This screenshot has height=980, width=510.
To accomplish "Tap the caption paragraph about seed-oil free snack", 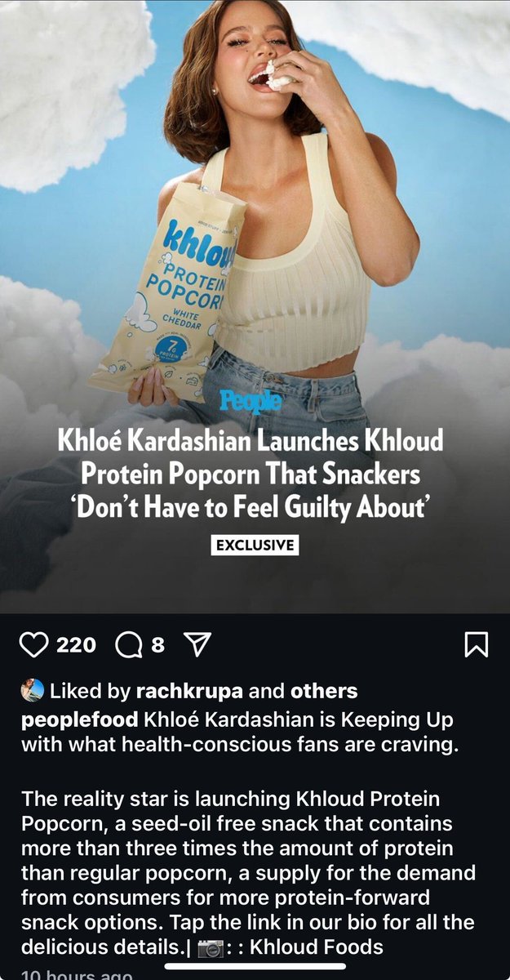I will [250, 873].
